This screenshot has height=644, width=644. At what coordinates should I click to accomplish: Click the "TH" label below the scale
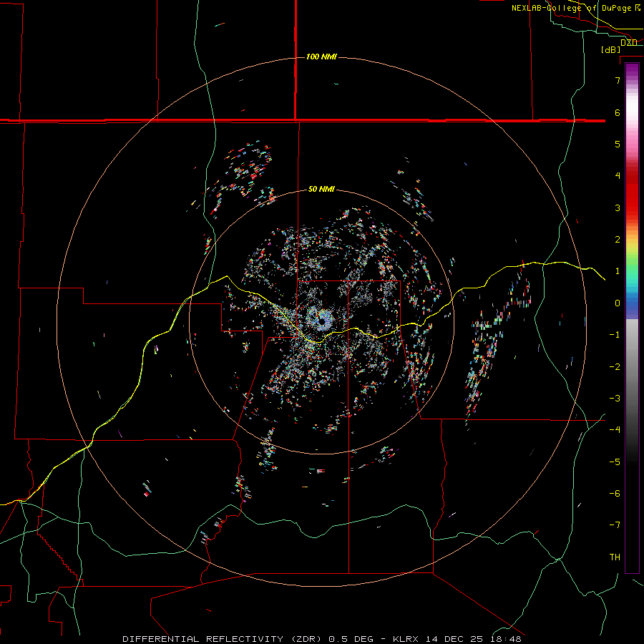click(615, 557)
